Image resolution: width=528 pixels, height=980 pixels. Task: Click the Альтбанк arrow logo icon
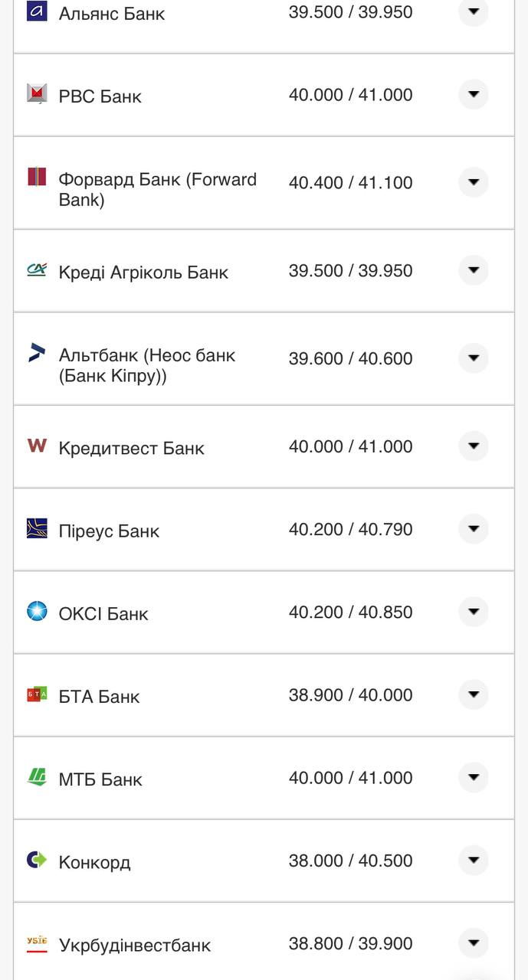click(x=37, y=353)
